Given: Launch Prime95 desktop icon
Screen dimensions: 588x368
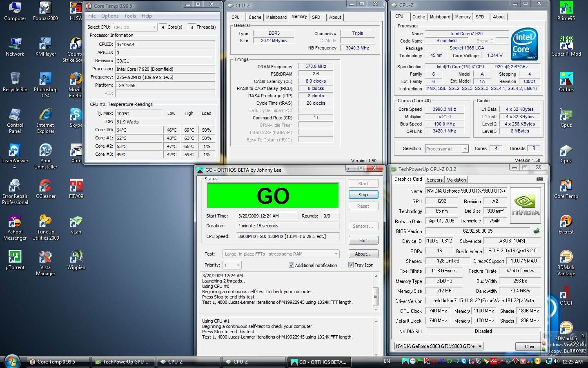Looking at the screenshot, I should [566, 11].
